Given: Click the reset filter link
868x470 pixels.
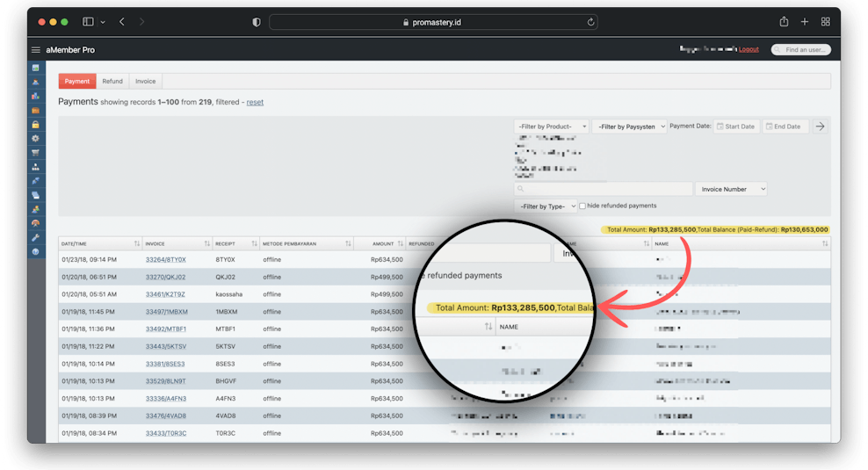Looking at the screenshot, I should 255,102.
